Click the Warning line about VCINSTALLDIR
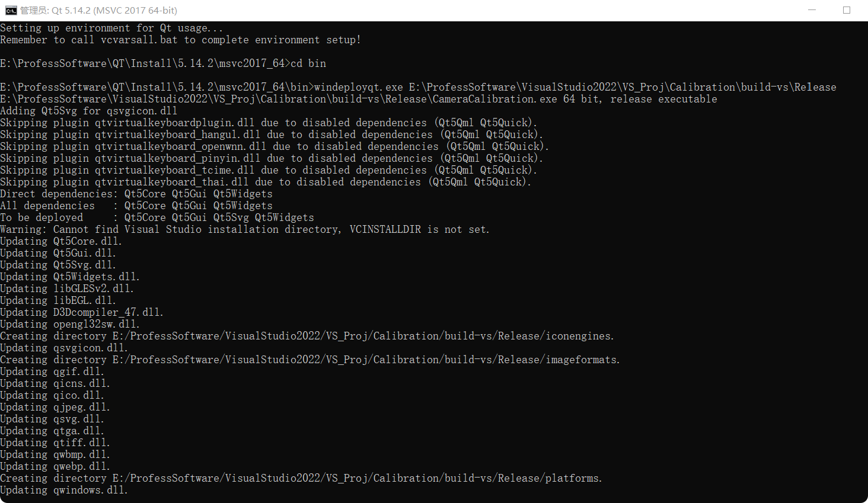The image size is (868, 503). pyautogui.click(x=244, y=229)
